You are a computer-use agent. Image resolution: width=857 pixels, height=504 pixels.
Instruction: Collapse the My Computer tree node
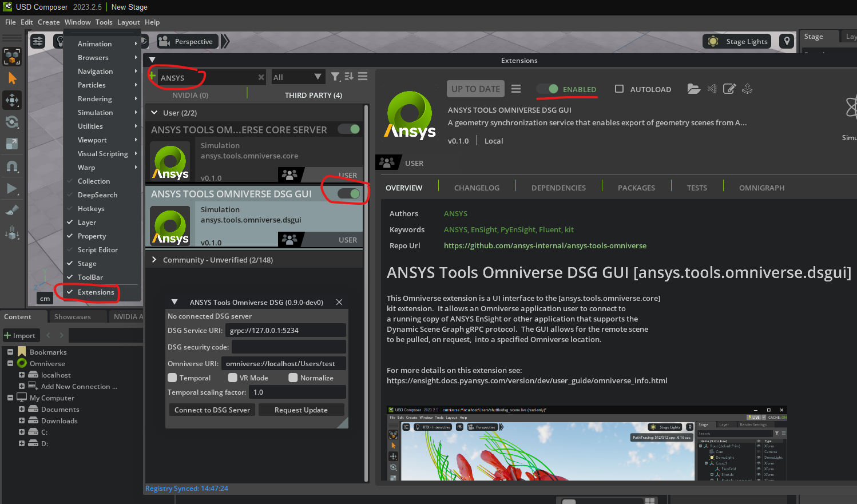click(10, 398)
